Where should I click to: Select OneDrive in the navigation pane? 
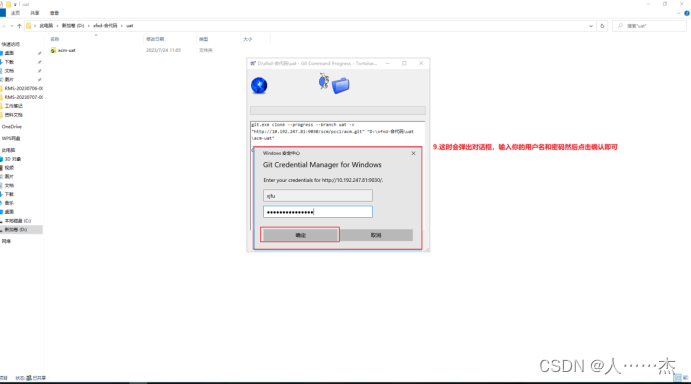[x=11, y=127]
